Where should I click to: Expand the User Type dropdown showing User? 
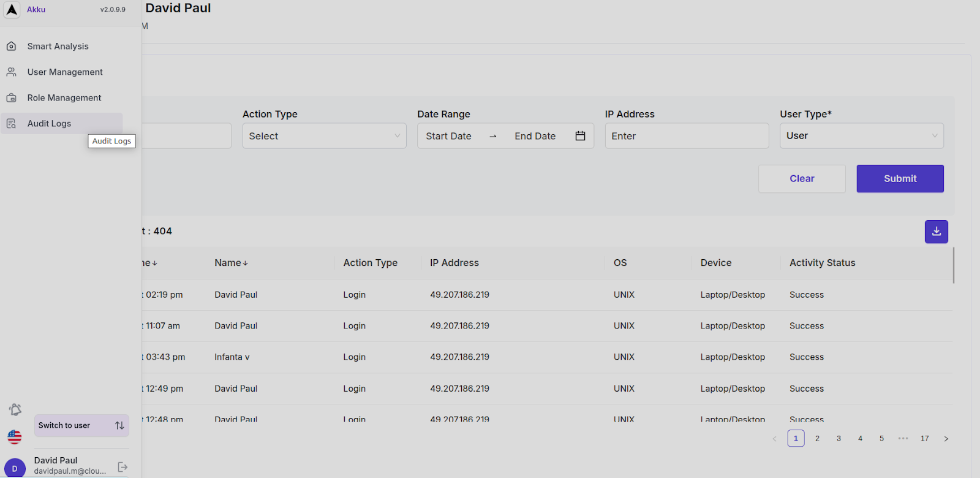coord(862,136)
